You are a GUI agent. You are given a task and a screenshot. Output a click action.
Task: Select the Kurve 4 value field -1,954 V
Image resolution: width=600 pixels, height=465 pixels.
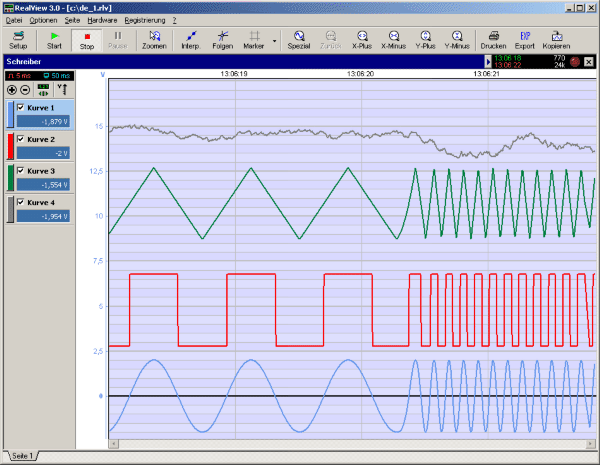click(43, 216)
